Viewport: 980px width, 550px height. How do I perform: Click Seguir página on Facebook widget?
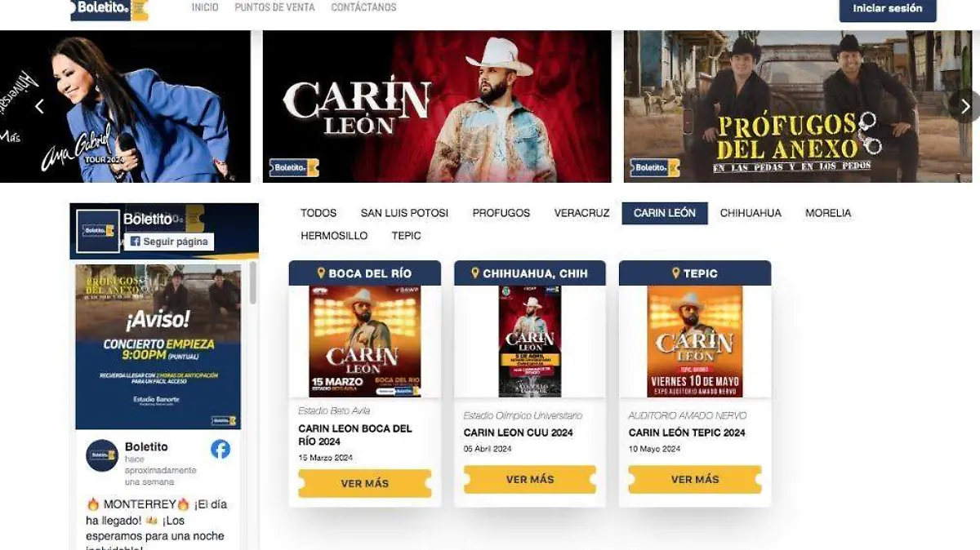click(x=169, y=242)
